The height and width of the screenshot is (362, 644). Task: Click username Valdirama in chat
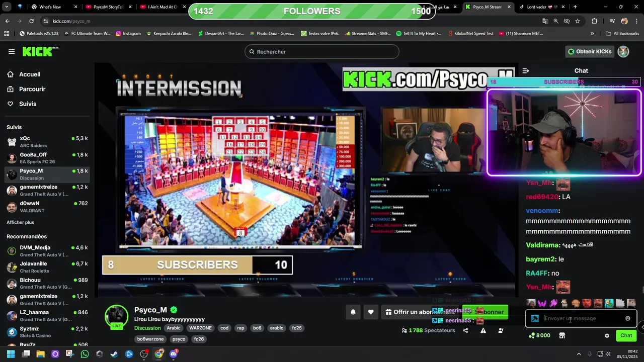(543, 245)
